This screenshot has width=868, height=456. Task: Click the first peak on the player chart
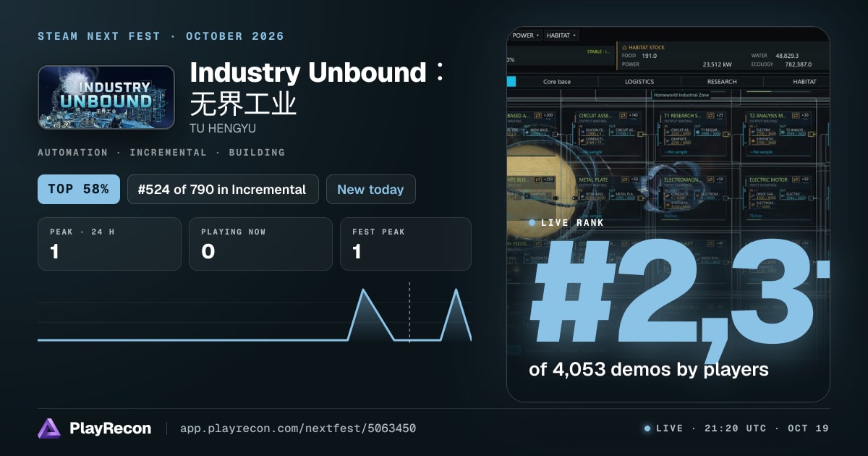[363, 290]
